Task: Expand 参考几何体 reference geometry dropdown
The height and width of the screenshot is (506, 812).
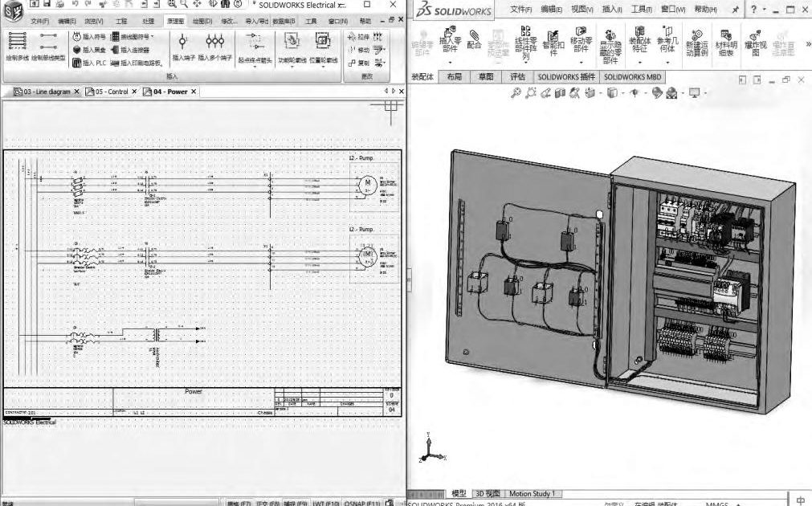Action: [667, 63]
